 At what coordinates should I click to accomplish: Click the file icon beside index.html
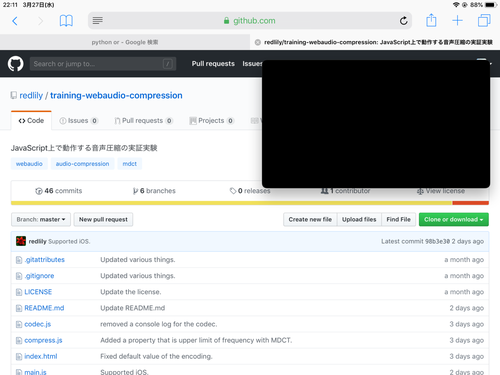19,357
